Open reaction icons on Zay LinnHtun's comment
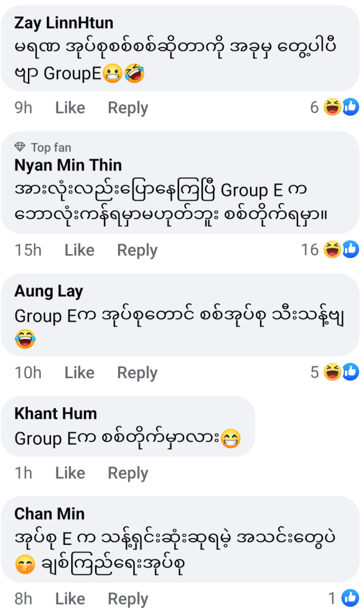Screen dimensions: 364x608 tap(341, 107)
